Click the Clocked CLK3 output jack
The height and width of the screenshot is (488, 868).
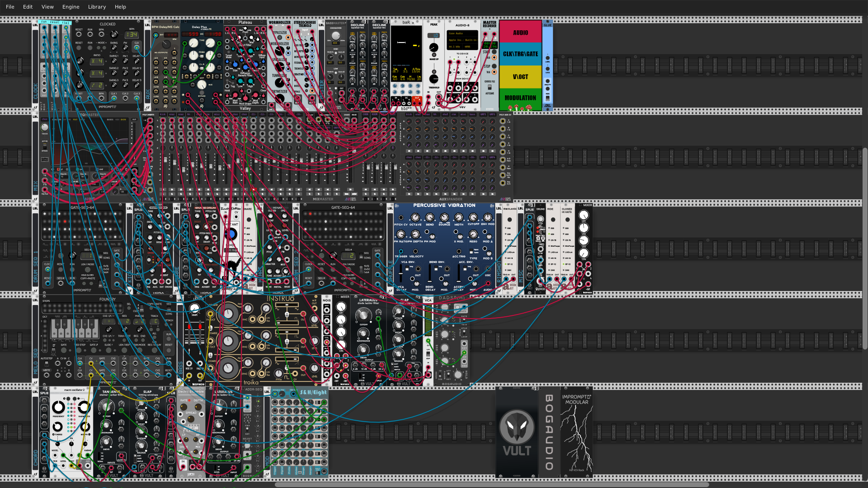pos(137,99)
